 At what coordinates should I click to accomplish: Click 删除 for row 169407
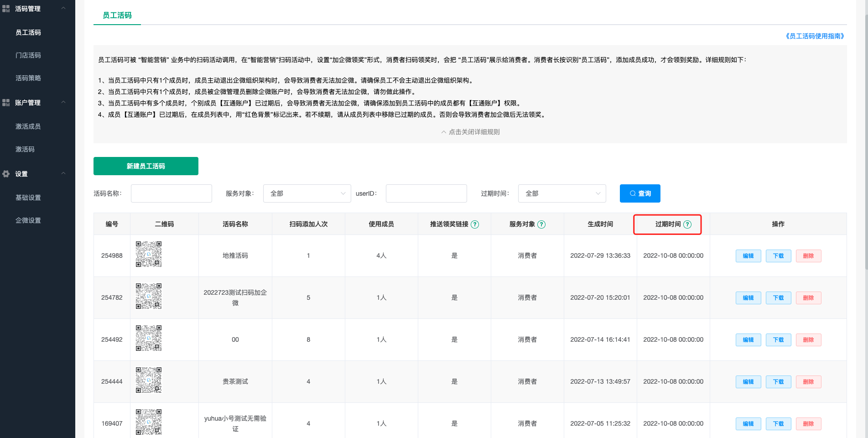(809, 424)
